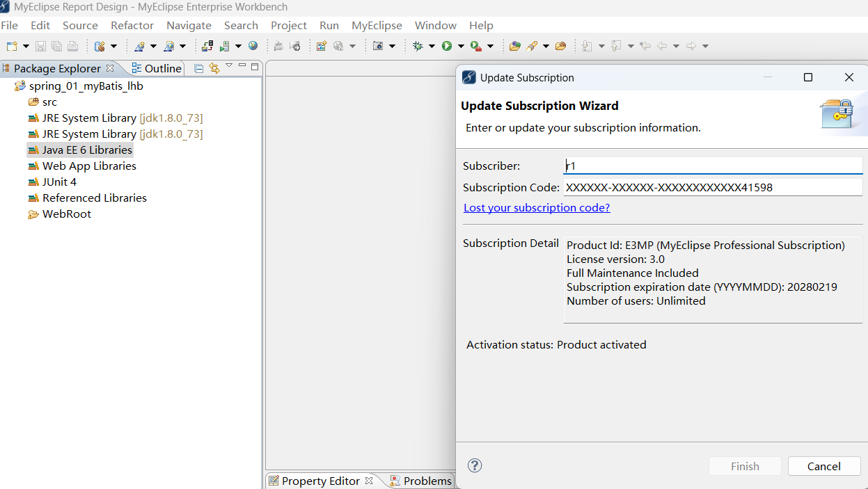Open the New wizard dropdown arrow
The height and width of the screenshot is (489, 868).
click(26, 46)
